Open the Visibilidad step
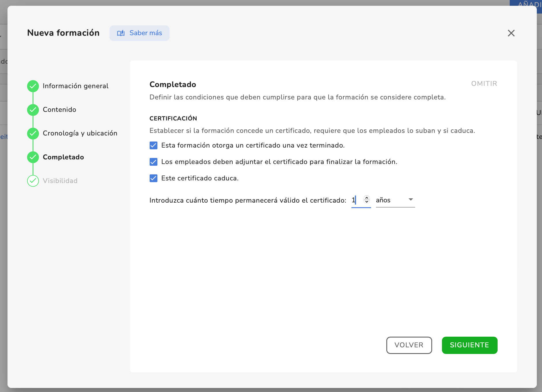 [x=60, y=181]
